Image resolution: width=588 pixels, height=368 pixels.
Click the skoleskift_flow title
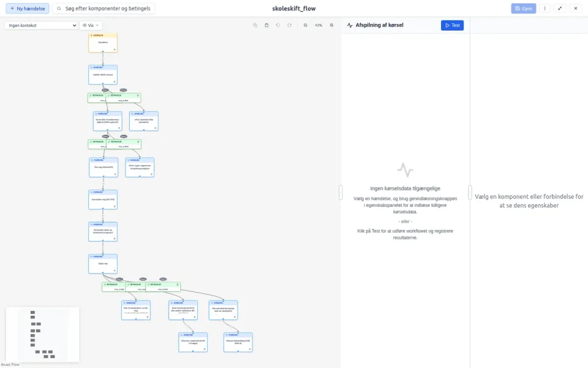pos(294,8)
